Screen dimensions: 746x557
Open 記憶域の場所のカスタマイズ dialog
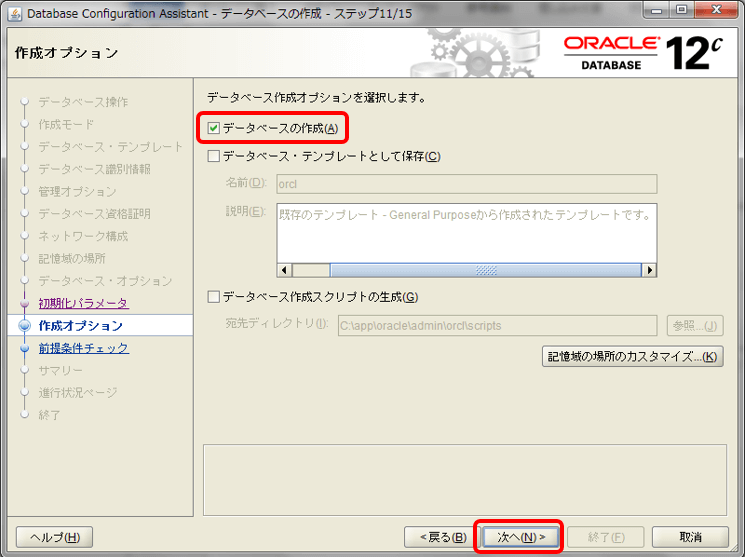tap(632, 356)
